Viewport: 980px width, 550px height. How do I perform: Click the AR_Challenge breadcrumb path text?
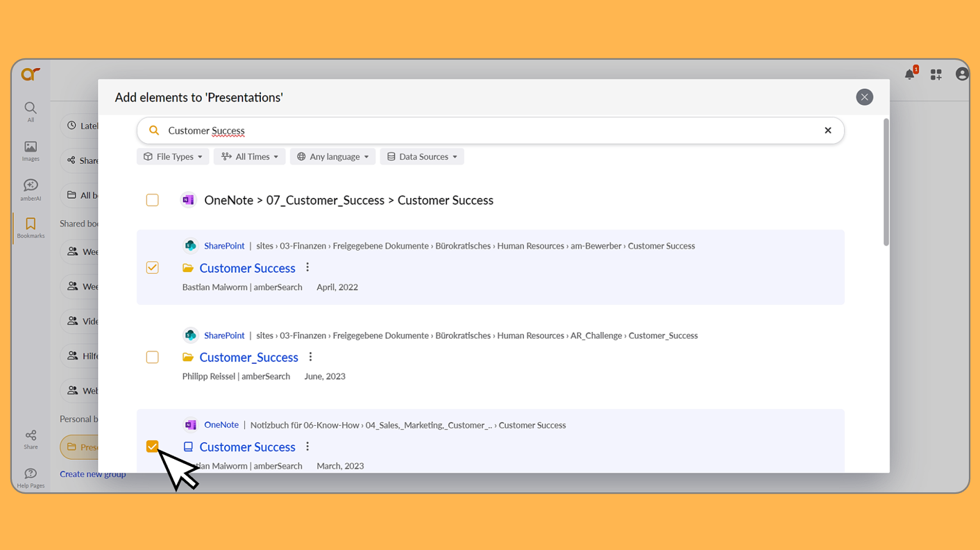coord(477,335)
